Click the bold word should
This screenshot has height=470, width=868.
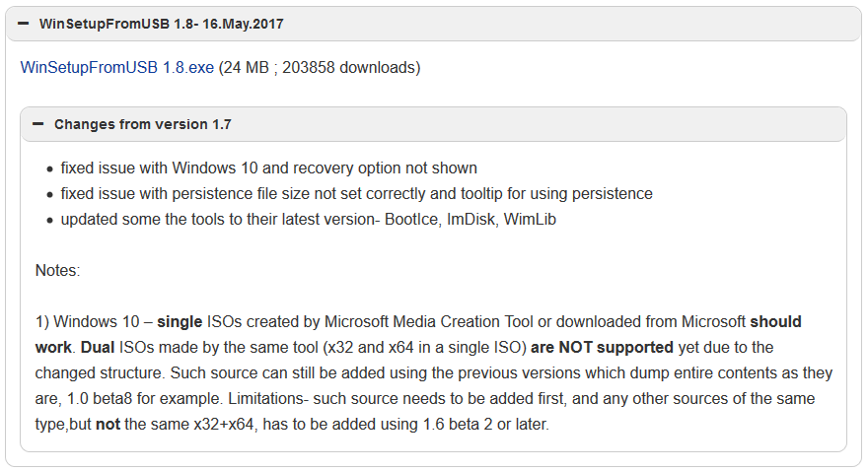point(775,322)
